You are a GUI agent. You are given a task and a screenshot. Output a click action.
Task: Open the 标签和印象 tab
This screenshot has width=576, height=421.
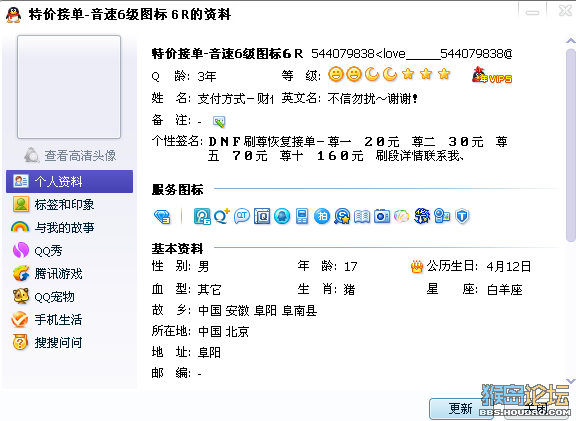tap(69, 205)
